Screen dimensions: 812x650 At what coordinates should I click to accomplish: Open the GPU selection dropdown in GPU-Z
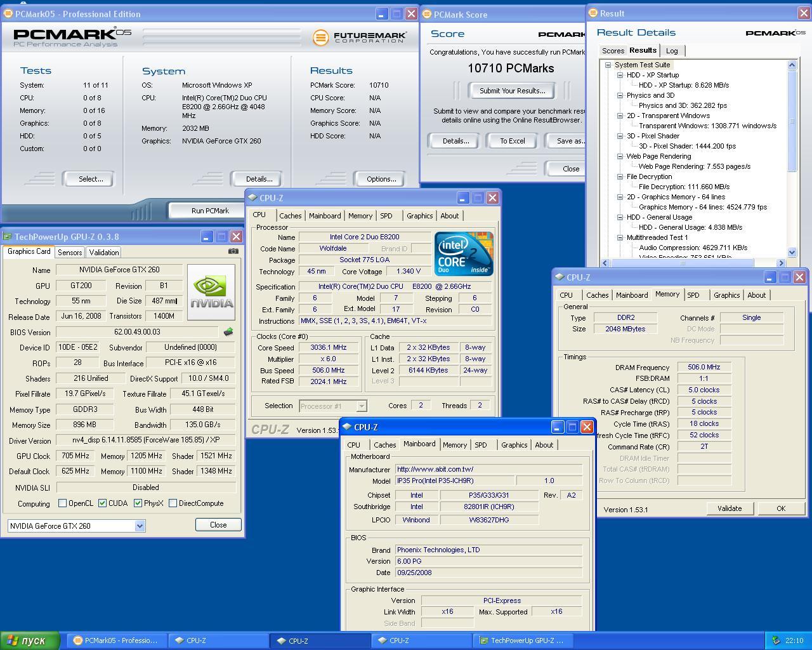pos(140,526)
